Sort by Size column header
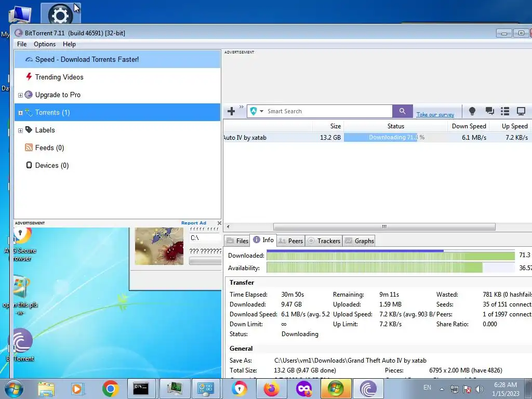Viewport: 532px width, 399px height. pos(328,126)
